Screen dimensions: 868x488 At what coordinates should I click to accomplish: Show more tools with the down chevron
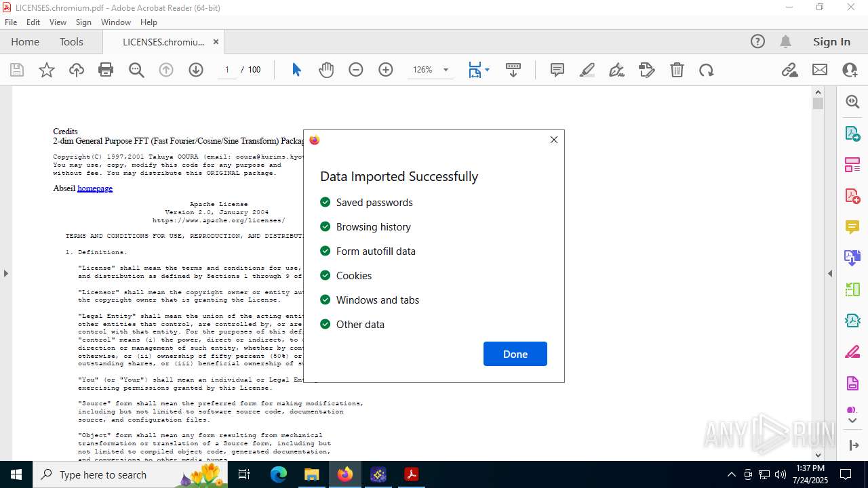[x=852, y=421]
